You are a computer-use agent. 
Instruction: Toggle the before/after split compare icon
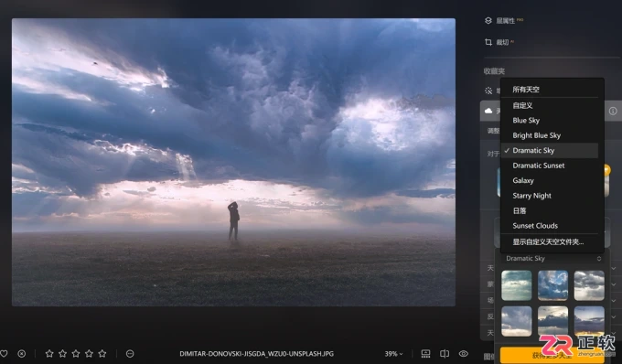[x=445, y=353]
